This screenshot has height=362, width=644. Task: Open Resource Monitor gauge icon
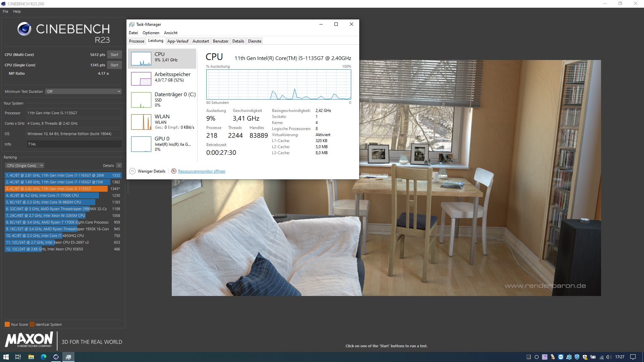click(174, 171)
